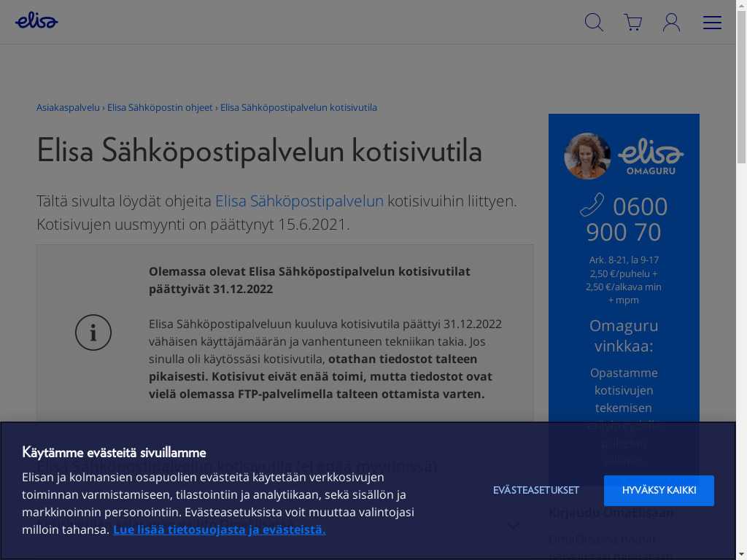Follow the Elisa Sähköpostipalvelun link in the intro

point(299,201)
